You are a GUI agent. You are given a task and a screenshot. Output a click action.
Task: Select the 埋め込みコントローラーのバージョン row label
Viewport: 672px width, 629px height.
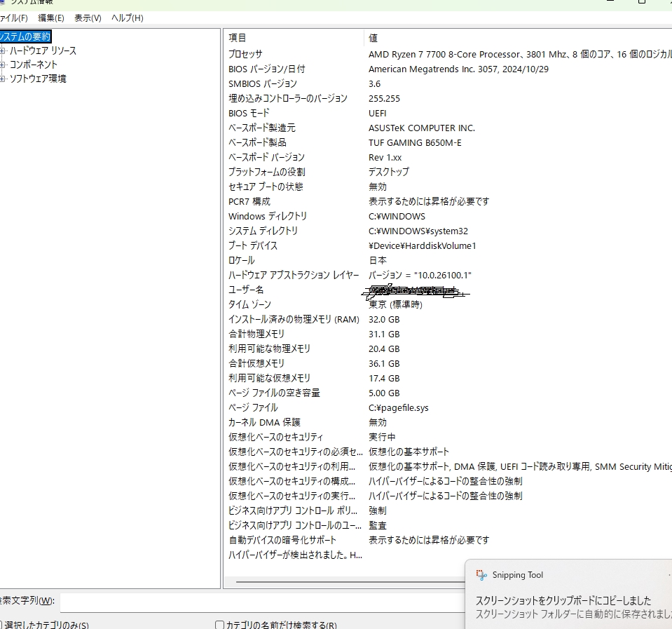tap(287, 98)
